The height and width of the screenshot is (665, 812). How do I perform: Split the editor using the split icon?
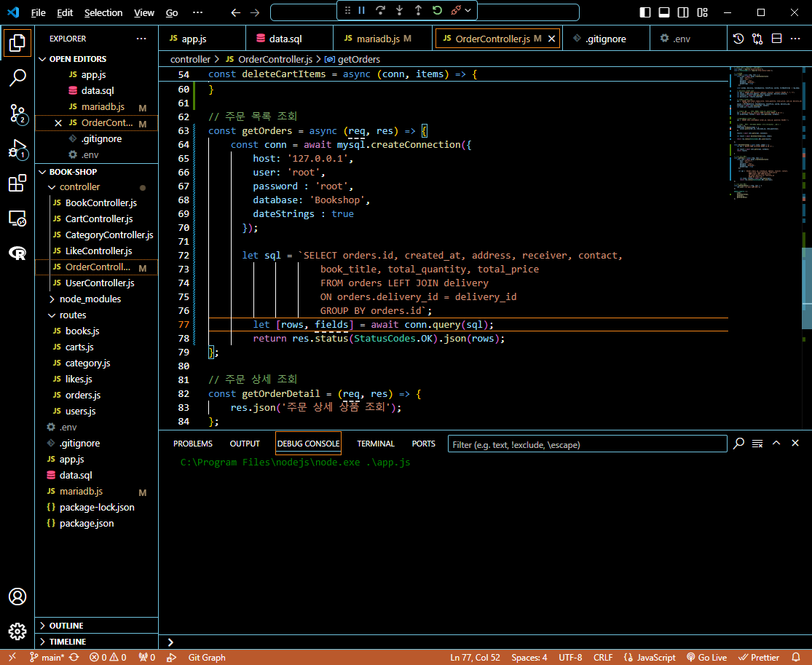(x=776, y=39)
